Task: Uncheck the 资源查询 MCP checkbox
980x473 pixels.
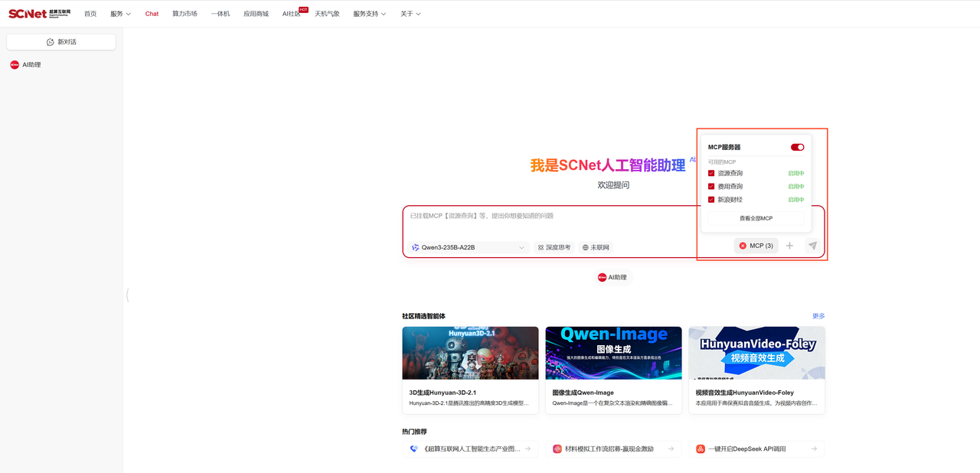Action: [x=711, y=174]
